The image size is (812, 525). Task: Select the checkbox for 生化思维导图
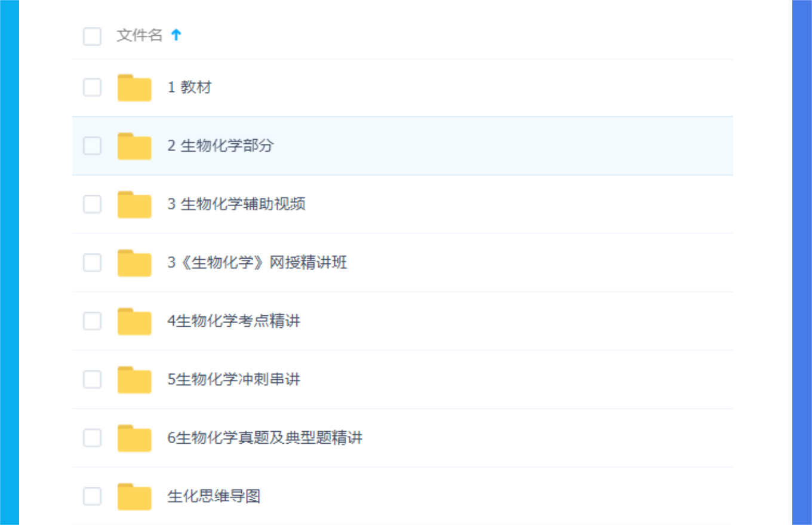[92, 496]
